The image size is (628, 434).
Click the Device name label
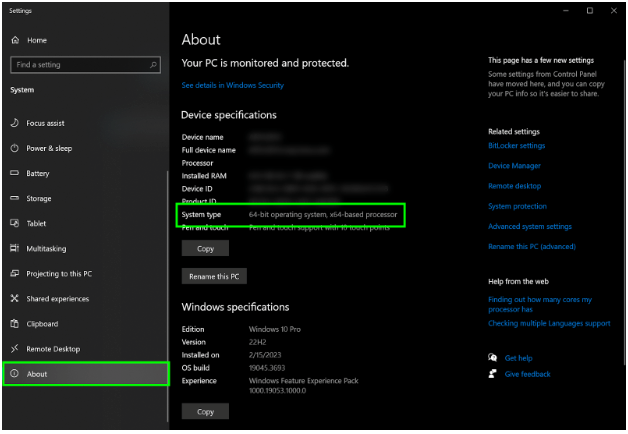[x=202, y=137]
